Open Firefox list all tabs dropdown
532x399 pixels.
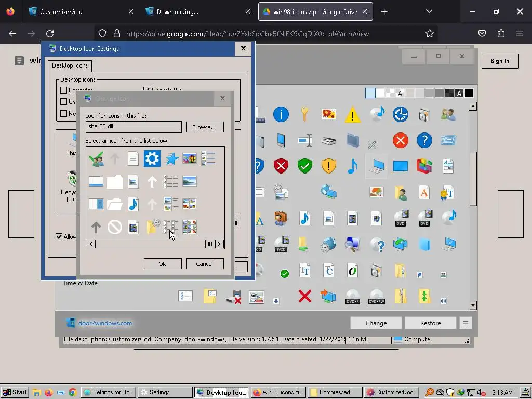[429, 11]
